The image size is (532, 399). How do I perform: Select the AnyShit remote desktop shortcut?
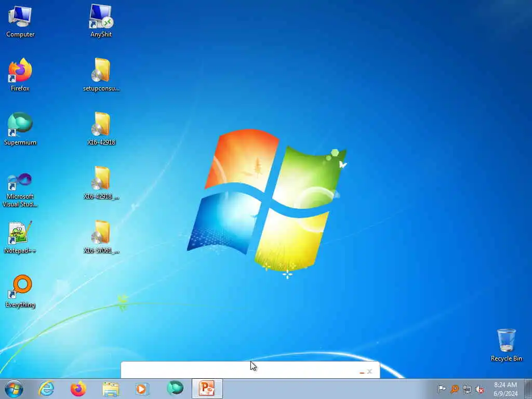click(x=101, y=21)
